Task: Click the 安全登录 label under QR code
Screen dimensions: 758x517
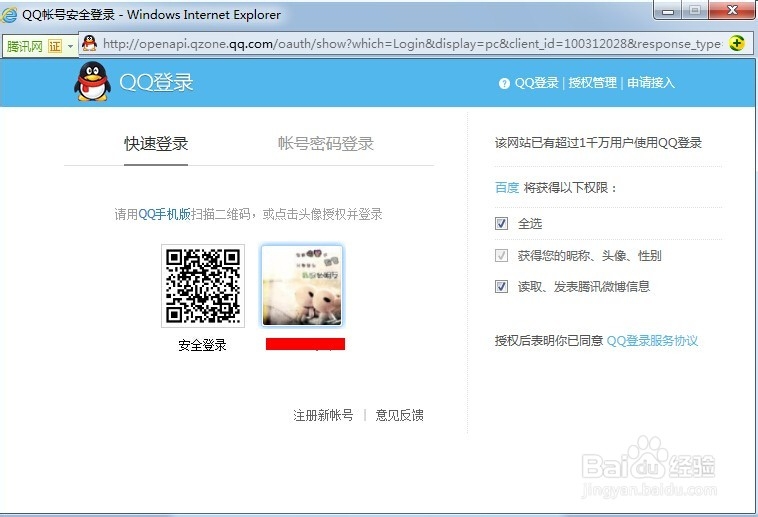Action: tap(203, 345)
